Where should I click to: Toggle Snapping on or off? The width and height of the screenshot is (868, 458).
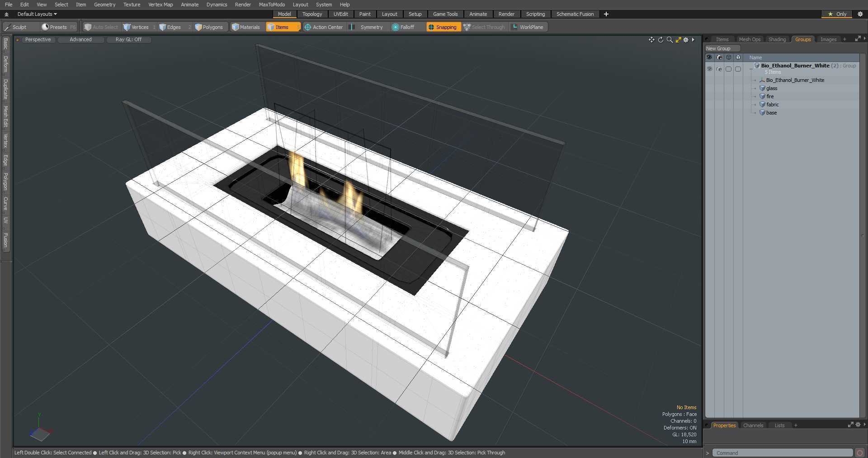[x=443, y=27]
